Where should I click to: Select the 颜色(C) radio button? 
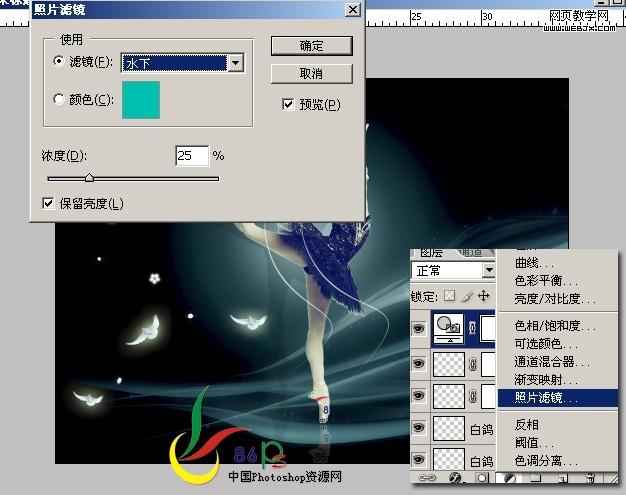59,99
